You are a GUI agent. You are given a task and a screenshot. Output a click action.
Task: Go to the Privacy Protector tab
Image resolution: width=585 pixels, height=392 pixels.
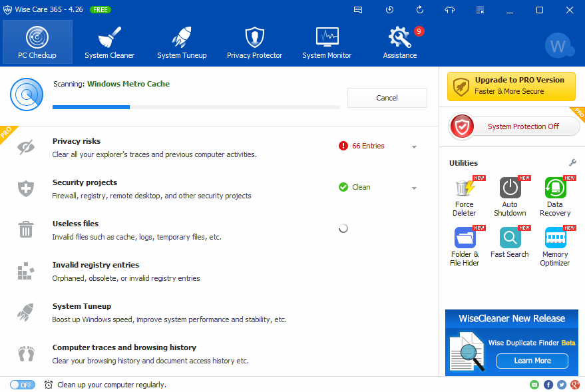(254, 42)
